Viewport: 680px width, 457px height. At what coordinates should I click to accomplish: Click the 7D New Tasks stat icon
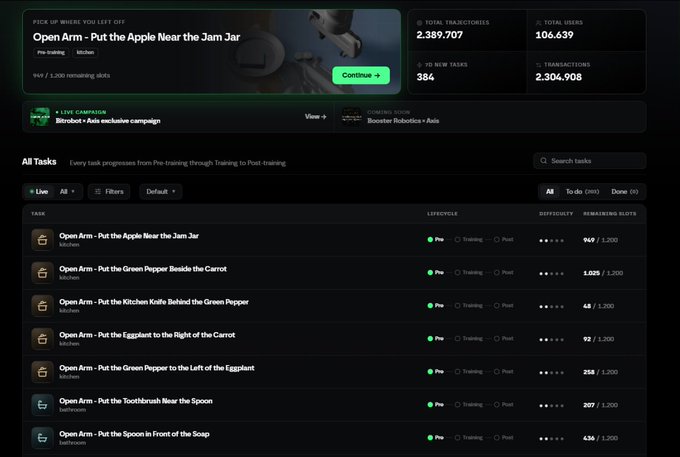coord(419,65)
